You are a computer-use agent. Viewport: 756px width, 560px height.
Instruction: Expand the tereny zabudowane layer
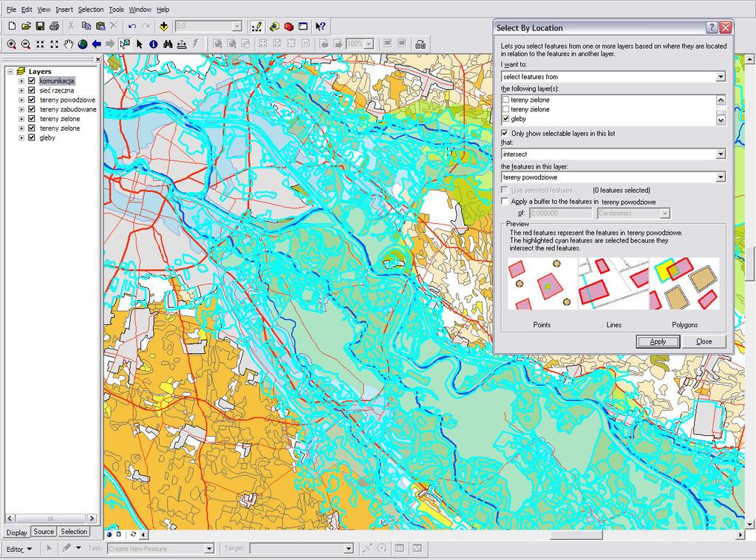coord(21,109)
